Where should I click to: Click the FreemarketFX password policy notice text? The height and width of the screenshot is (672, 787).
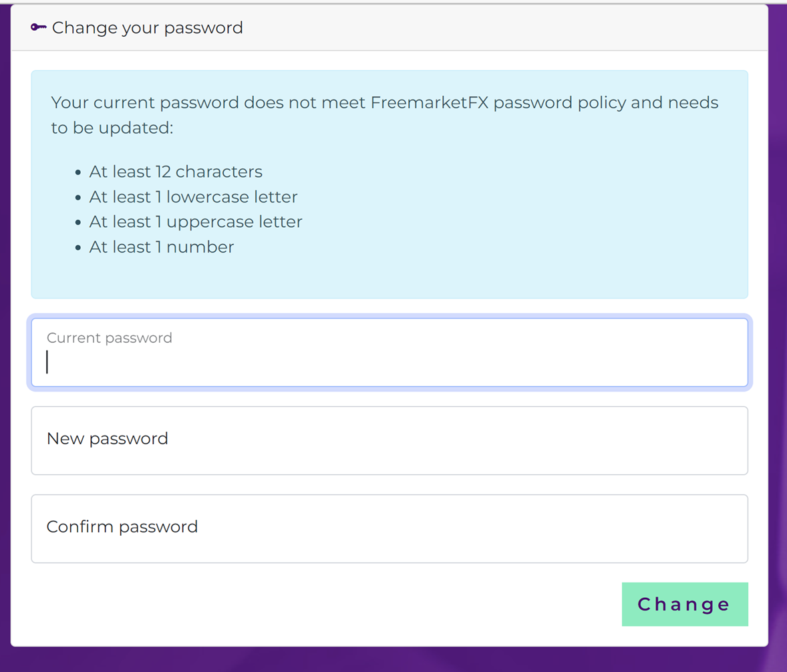(x=384, y=115)
